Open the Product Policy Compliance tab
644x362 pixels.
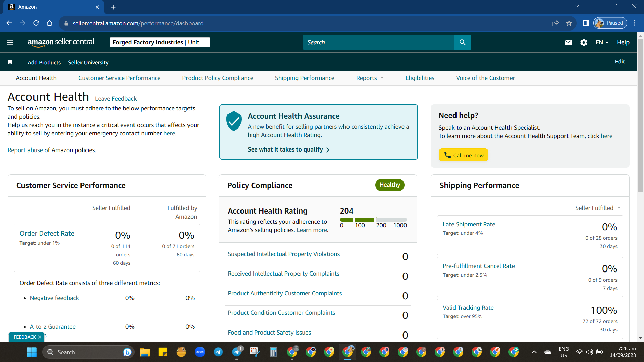click(x=218, y=78)
